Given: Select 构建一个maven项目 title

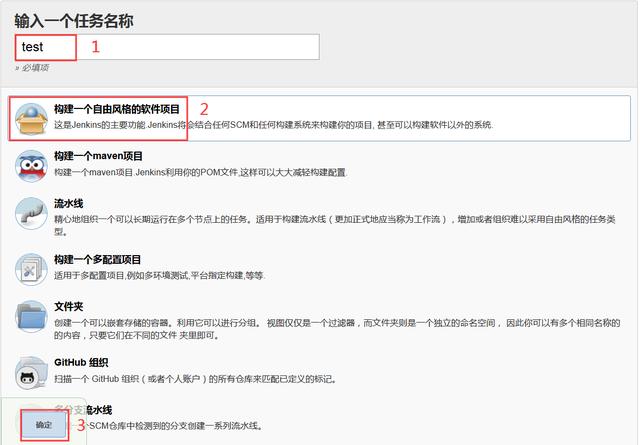Looking at the screenshot, I should pos(98,156).
